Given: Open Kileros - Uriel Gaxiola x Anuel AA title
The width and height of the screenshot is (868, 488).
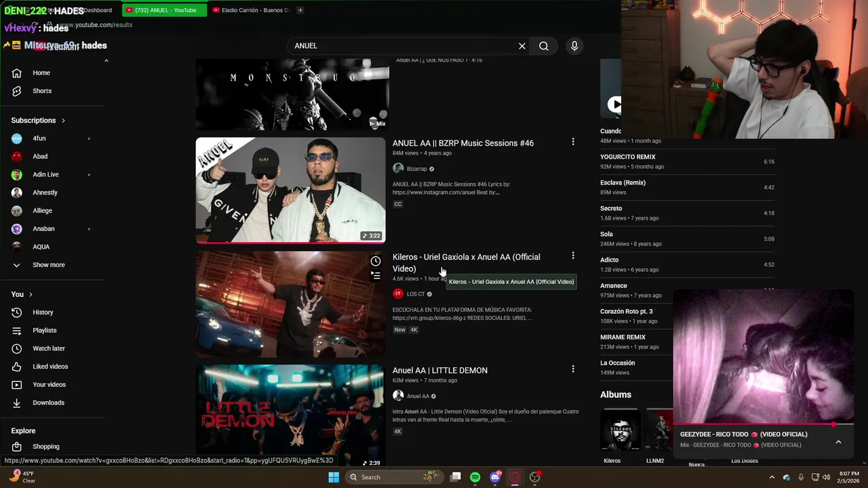Looking at the screenshot, I should (x=467, y=263).
